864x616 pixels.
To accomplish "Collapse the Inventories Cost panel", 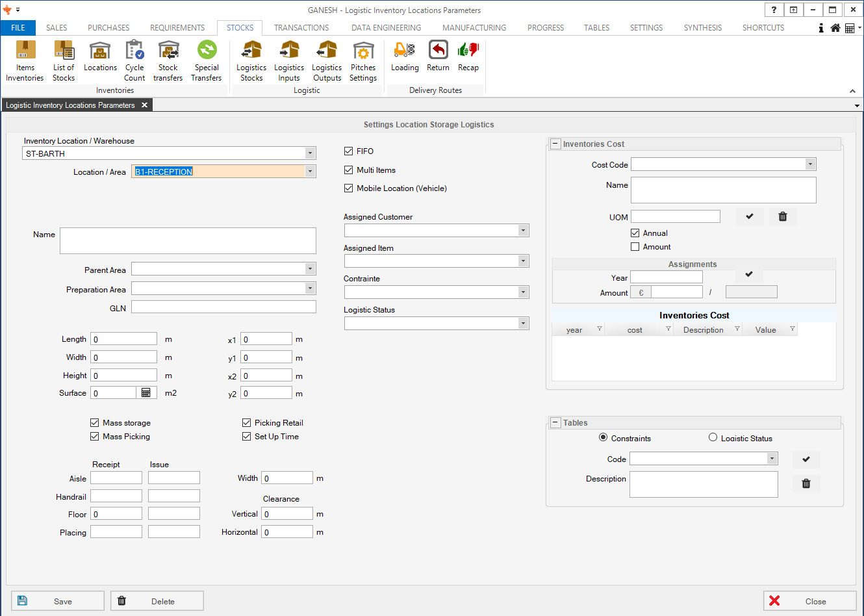I will pyautogui.click(x=555, y=144).
